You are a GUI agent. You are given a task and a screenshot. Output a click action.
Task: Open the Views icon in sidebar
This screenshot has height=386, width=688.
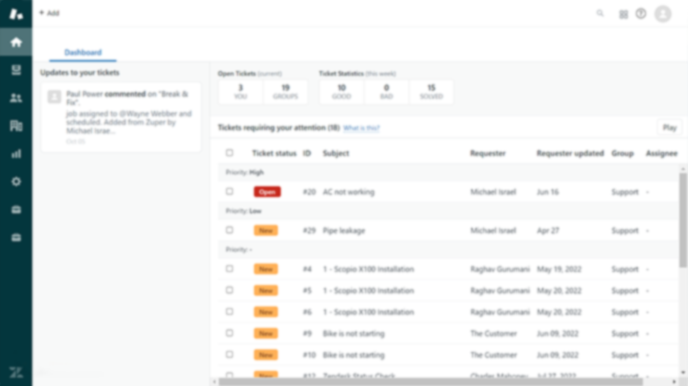[16, 70]
